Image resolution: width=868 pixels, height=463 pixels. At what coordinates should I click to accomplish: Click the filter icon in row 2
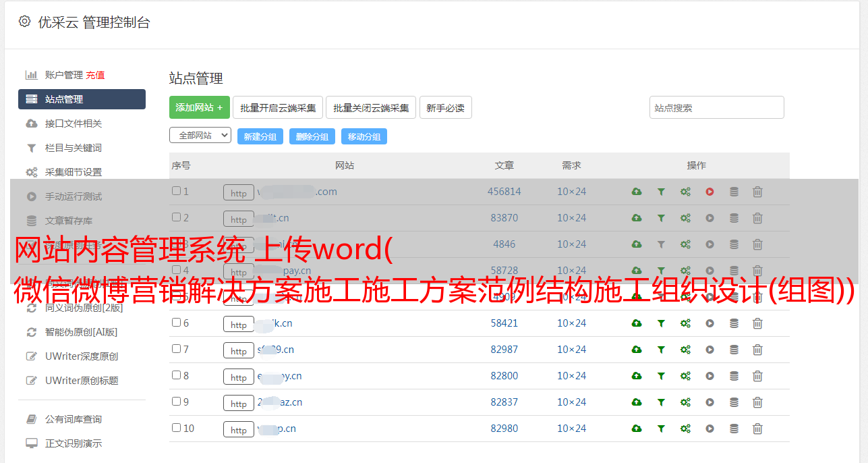coord(661,218)
